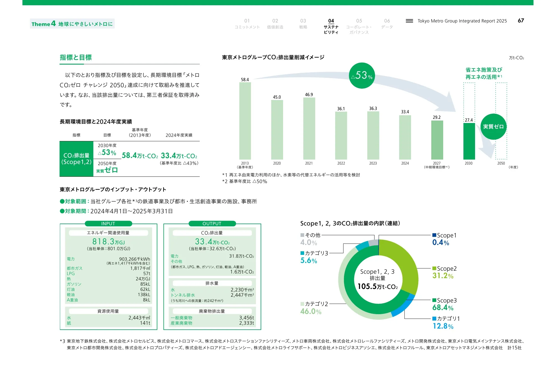Click the その他 gray legend swatch
Screen dimensions: 554x392
[x=302, y=235]
